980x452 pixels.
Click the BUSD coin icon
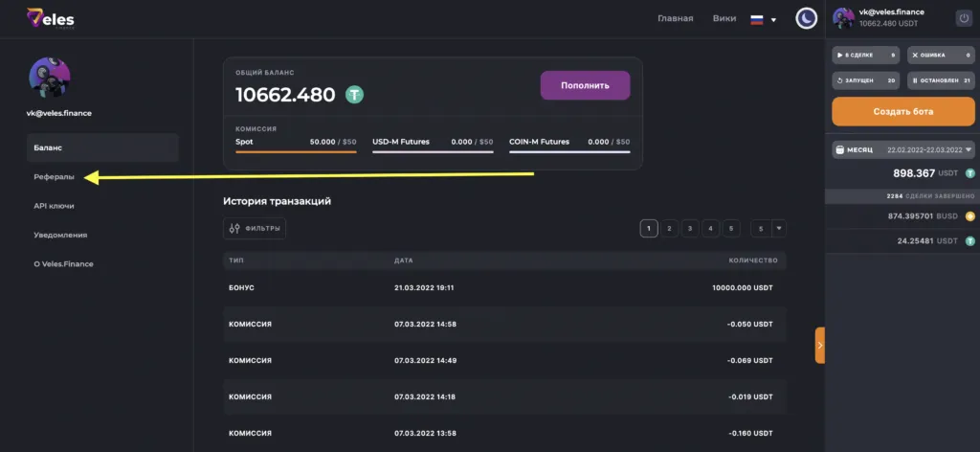[969, 216]
